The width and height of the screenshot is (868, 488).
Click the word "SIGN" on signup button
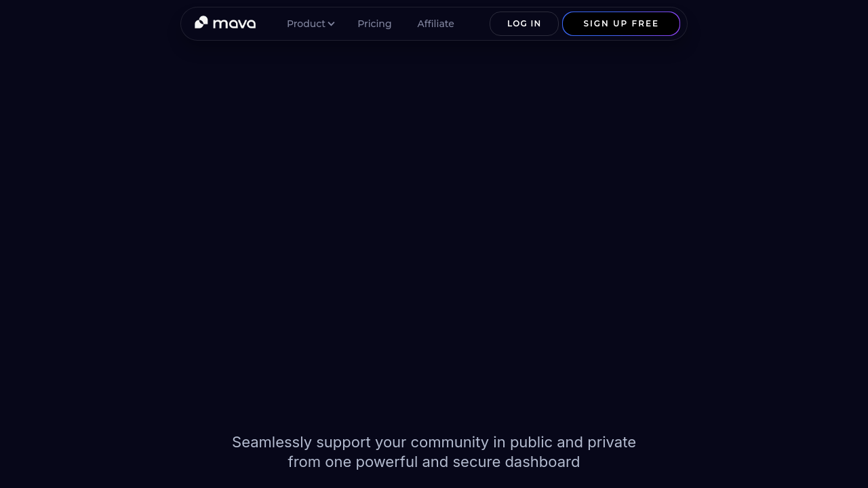pos(596,24)
